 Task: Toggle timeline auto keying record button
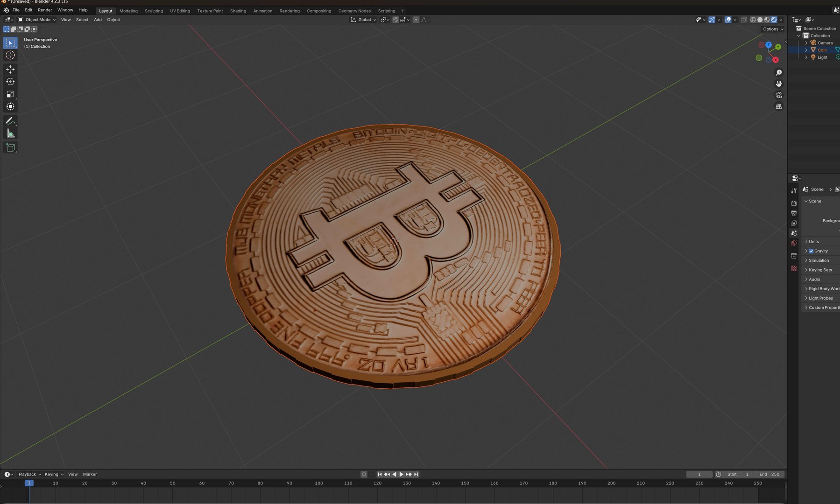point(364,474)
